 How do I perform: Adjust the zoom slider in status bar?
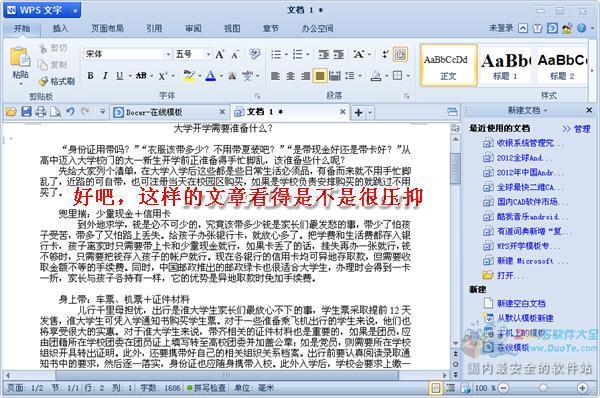coord(543,388)
